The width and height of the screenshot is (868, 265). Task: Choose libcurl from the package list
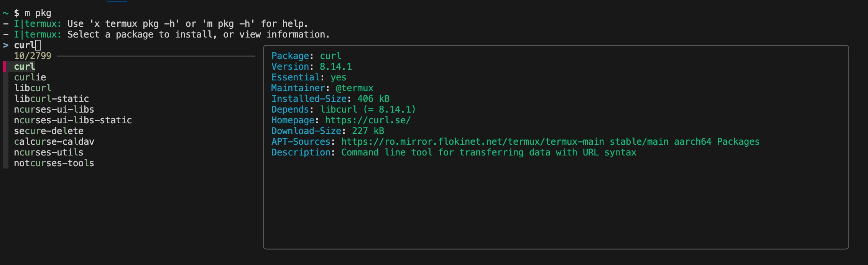[x=33, y=88]
